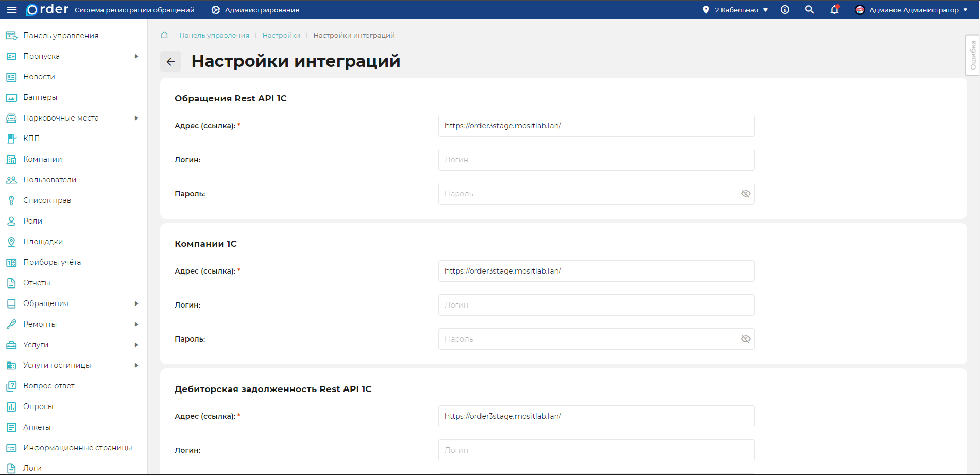The height and width of the screenshot is (475, 980).
Task: Click the home icon in breadcrumbs
Action: 164,35
